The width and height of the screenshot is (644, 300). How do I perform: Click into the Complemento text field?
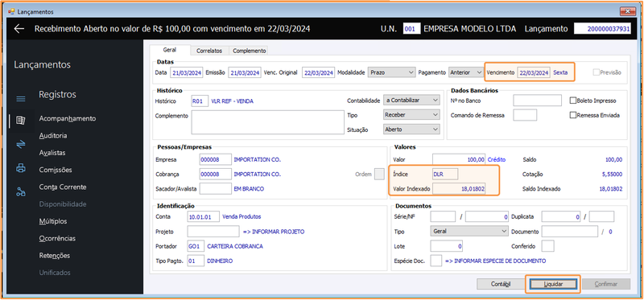[x=267, y=122]
